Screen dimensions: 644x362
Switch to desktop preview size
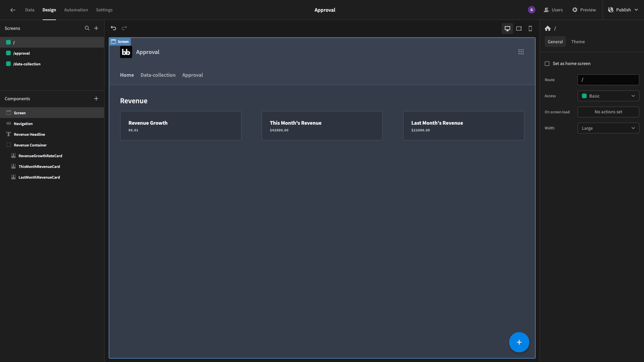(507, 28)
